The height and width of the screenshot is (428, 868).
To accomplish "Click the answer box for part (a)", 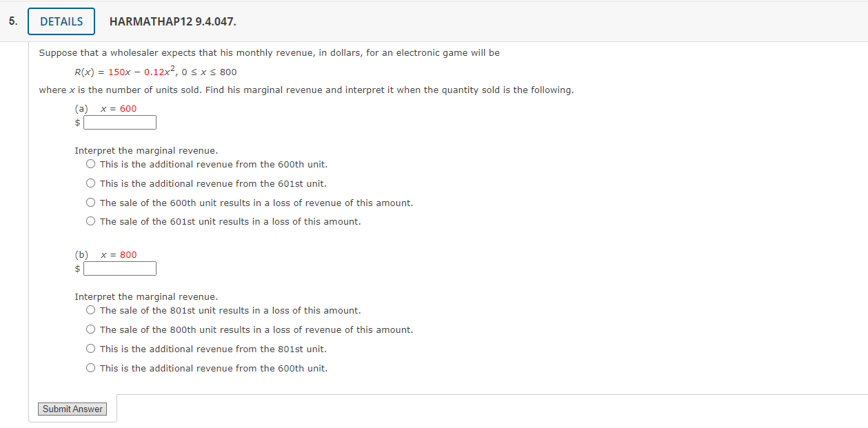I will pos(120,122).
